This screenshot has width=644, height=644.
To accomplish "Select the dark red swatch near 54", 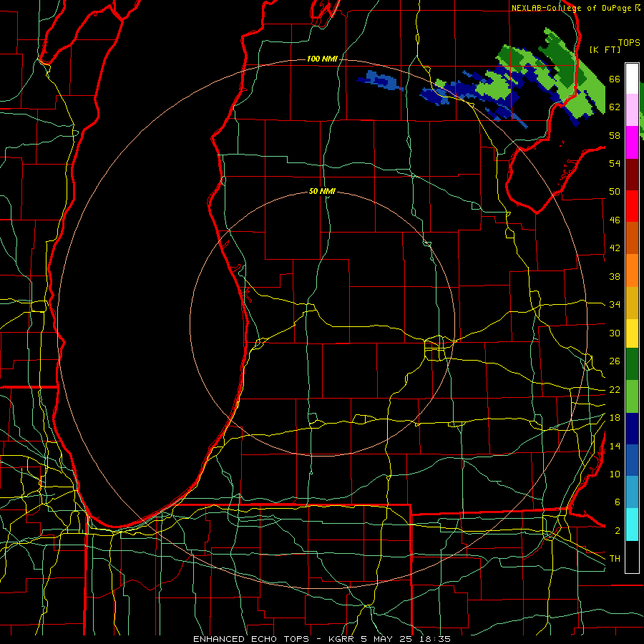I will (x=632, y=174).
